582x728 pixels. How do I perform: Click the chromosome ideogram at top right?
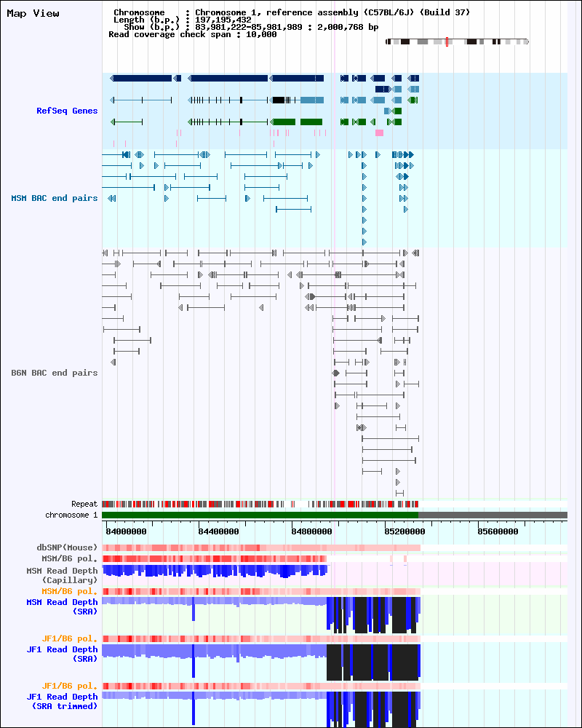456,41
